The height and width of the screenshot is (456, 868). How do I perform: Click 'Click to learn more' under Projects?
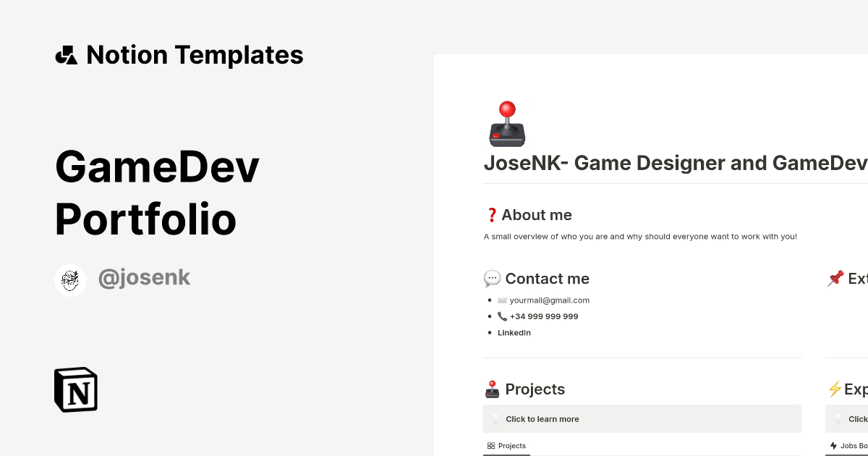coord(541,418)
